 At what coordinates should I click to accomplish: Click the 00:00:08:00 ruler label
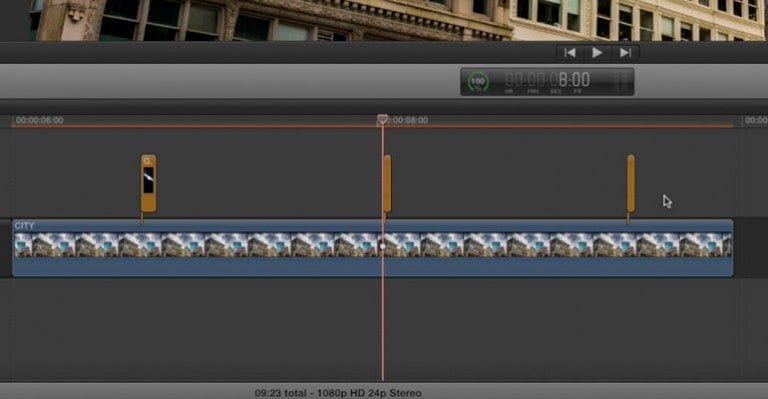(x=408, y=120)
